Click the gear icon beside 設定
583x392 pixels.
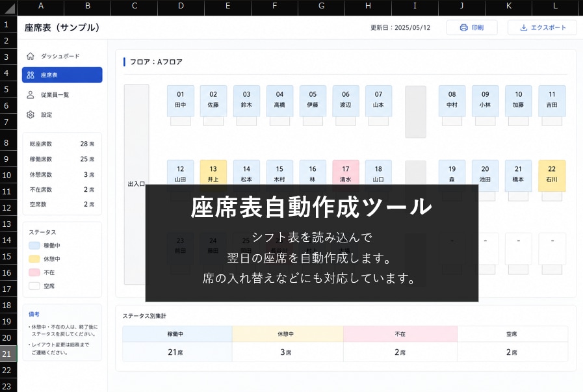click(31, 114)
